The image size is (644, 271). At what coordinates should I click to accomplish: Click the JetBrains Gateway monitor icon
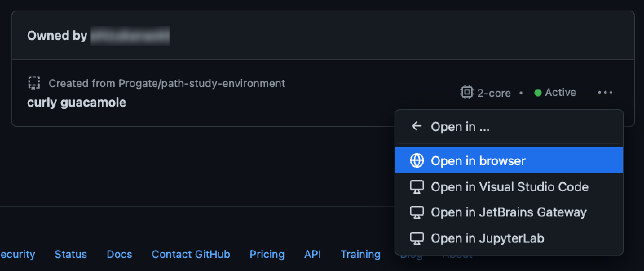[417, 212]
